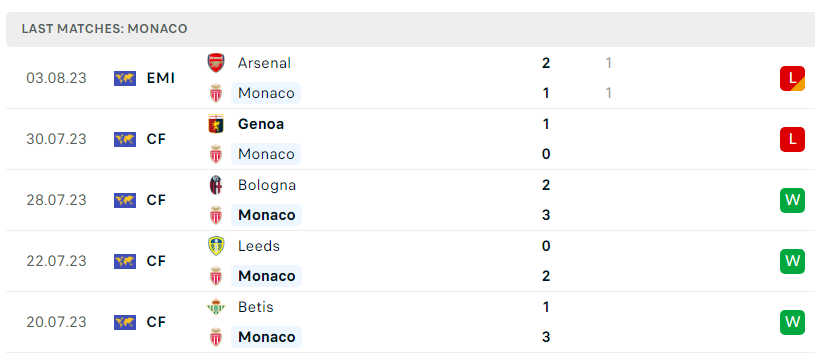Image resolution: width=815 pixels, height=362 pixels.
Task: Click green W badge for Betis match
Action: pos(792,322)
